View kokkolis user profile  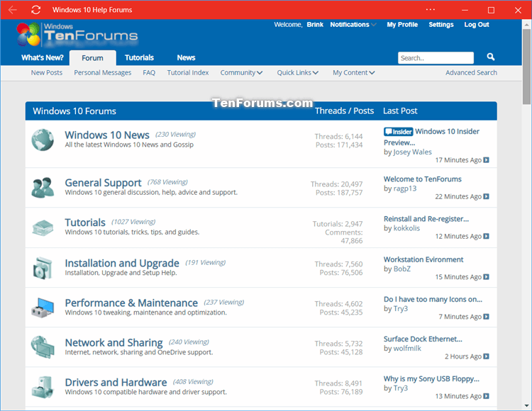tap(406, 228)
